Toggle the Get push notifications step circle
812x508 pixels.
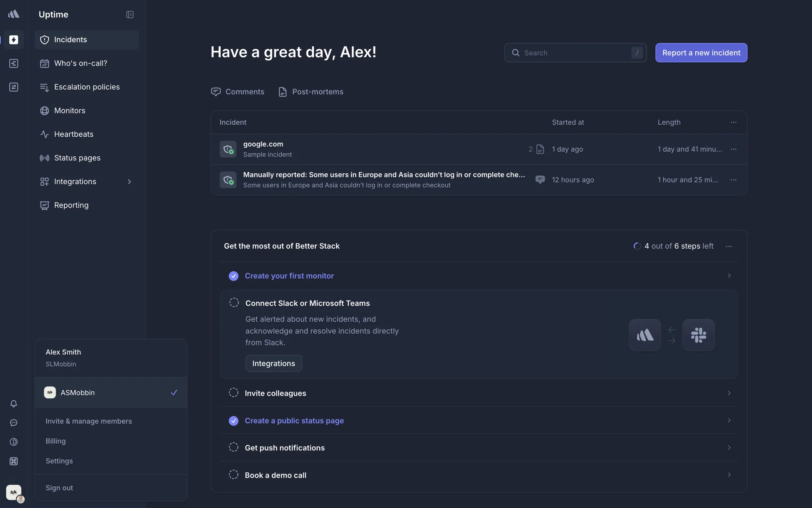(x=233, y=447)
